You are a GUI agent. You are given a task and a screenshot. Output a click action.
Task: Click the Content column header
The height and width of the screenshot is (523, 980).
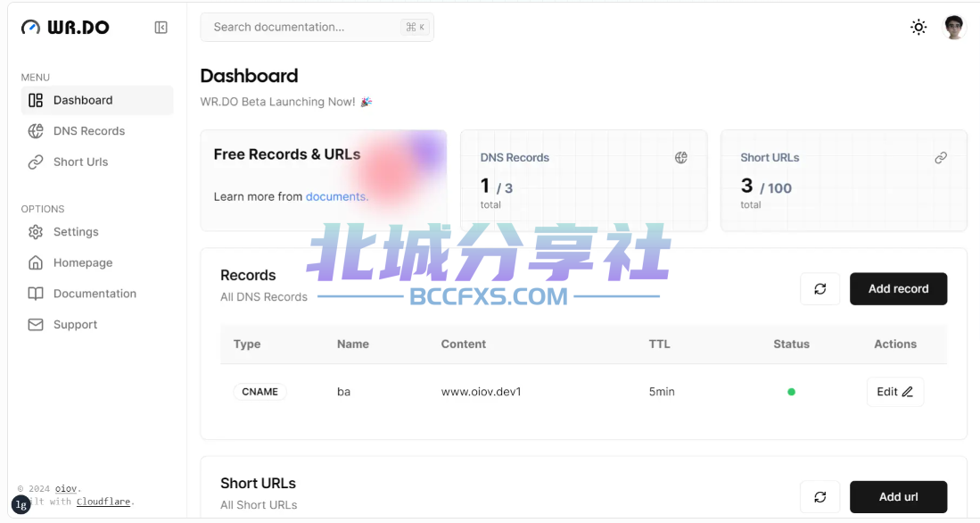[x=463, y=345]
